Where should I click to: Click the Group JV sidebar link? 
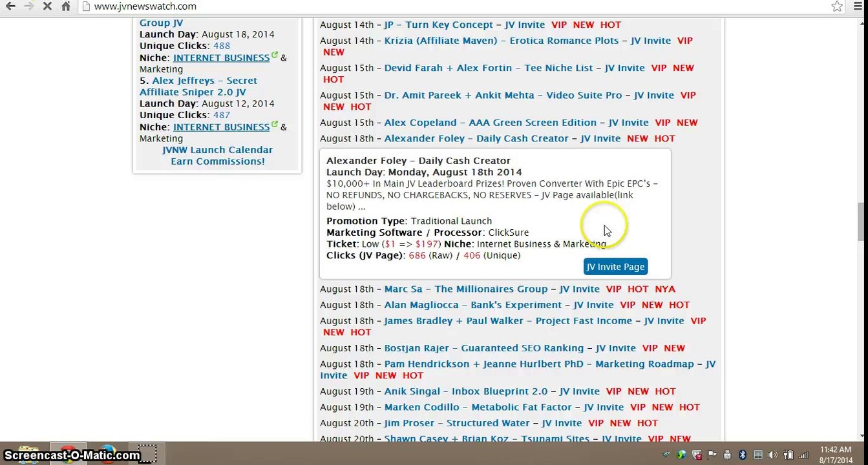[161, 23]
